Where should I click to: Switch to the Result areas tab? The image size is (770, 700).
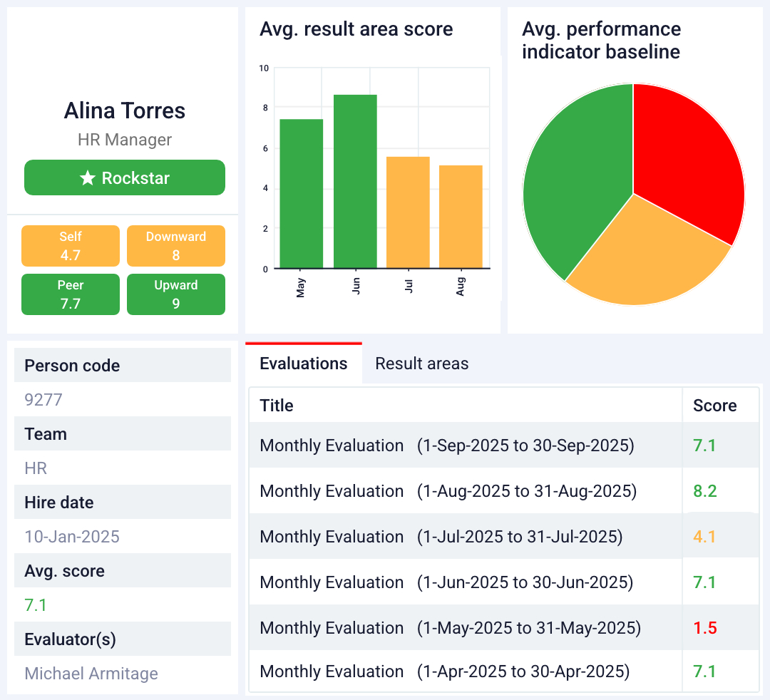pyautogui.click(x=421, y=364)
